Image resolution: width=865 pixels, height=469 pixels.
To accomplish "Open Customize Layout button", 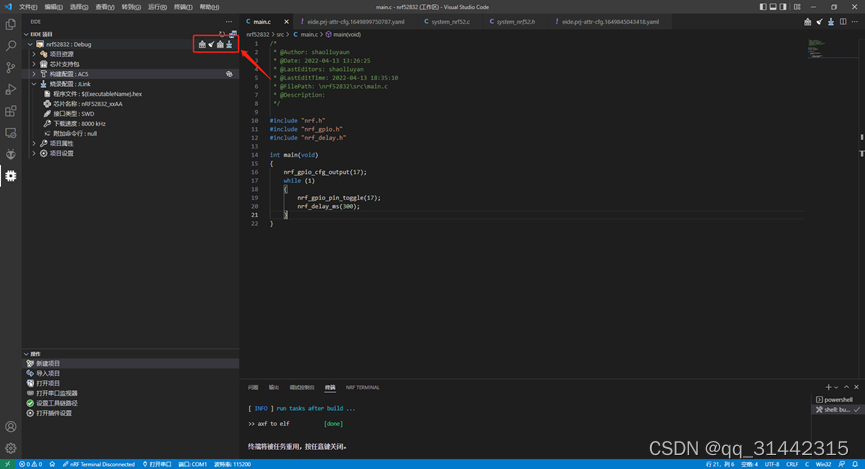I will 797,7.
